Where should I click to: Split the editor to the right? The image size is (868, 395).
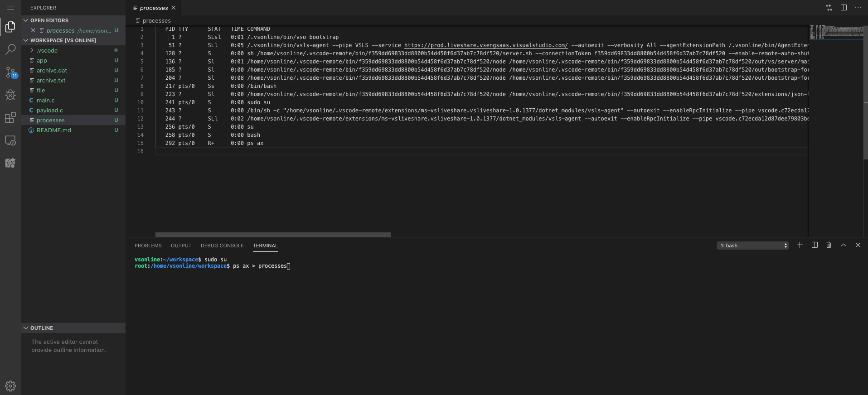pos(844,8)
